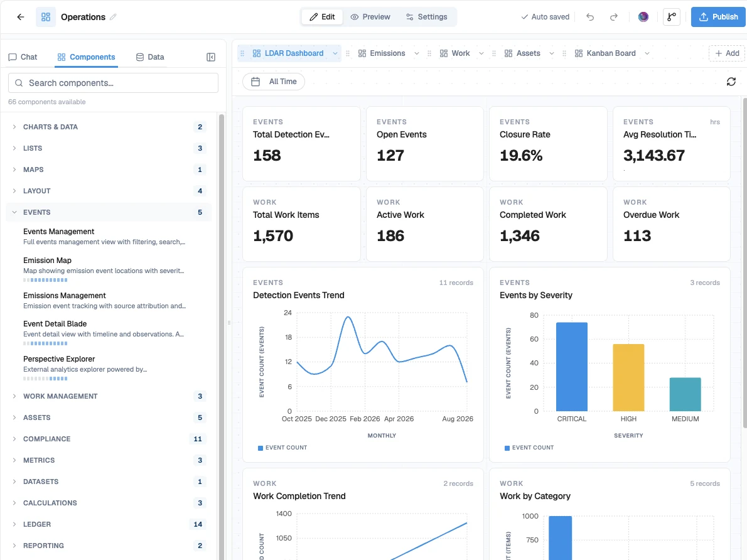Expand the Charts & Data category
Screen dimensions: 747x560
109,127
